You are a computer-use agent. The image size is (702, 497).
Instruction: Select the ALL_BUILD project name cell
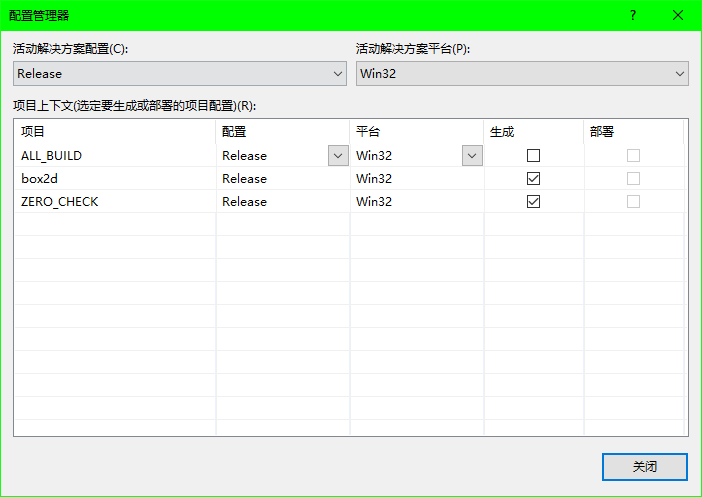[52, 155]
